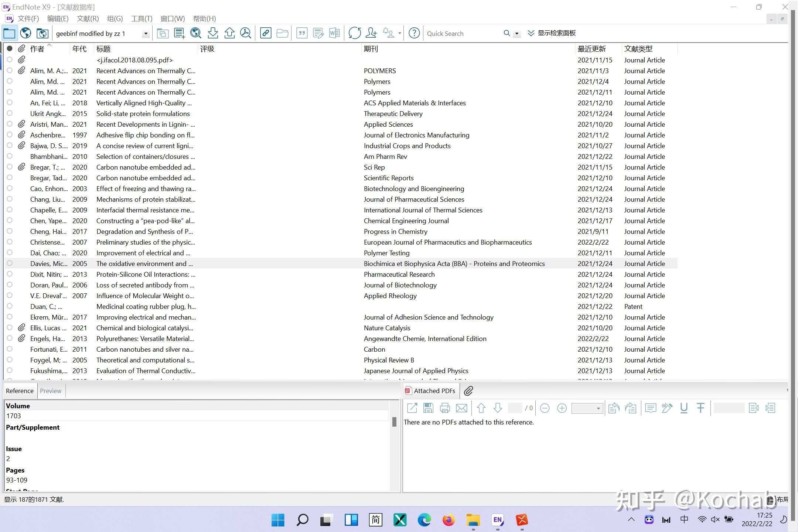Image resolution: width=798 pixels, height=532 pixels.
Task: Expand Quick Search options dropdown arrow
Action: [517, 34]
